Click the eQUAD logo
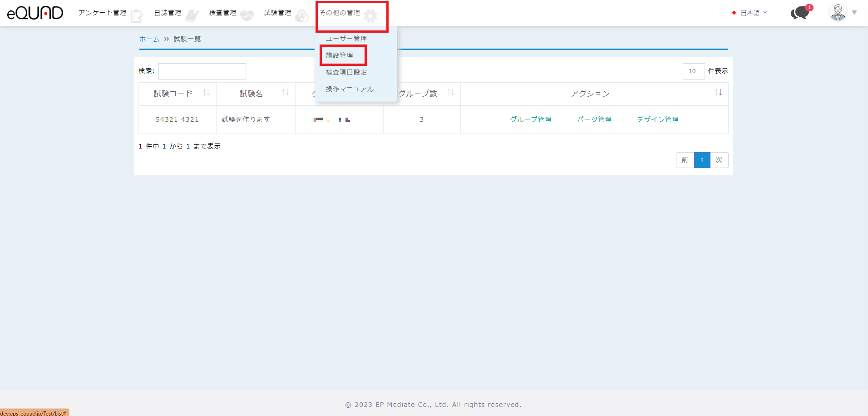 tap(35, 13)
